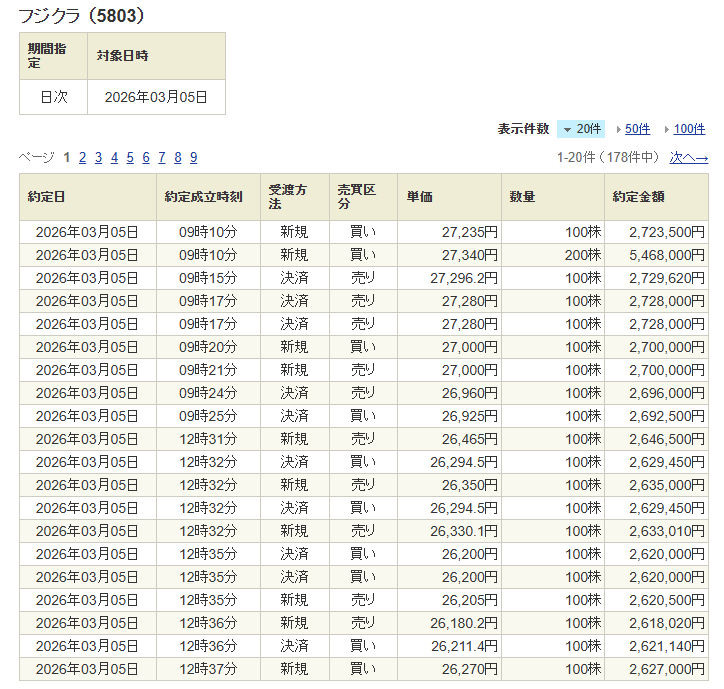
Task: Navigate to page 6
Action: [146, 157]
